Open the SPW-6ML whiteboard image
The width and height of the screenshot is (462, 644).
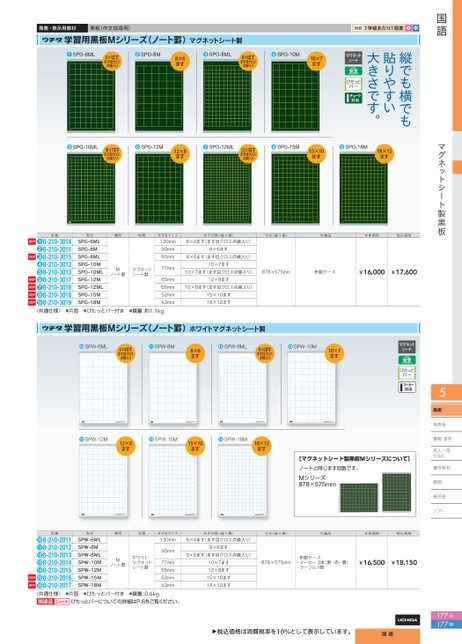103,389
